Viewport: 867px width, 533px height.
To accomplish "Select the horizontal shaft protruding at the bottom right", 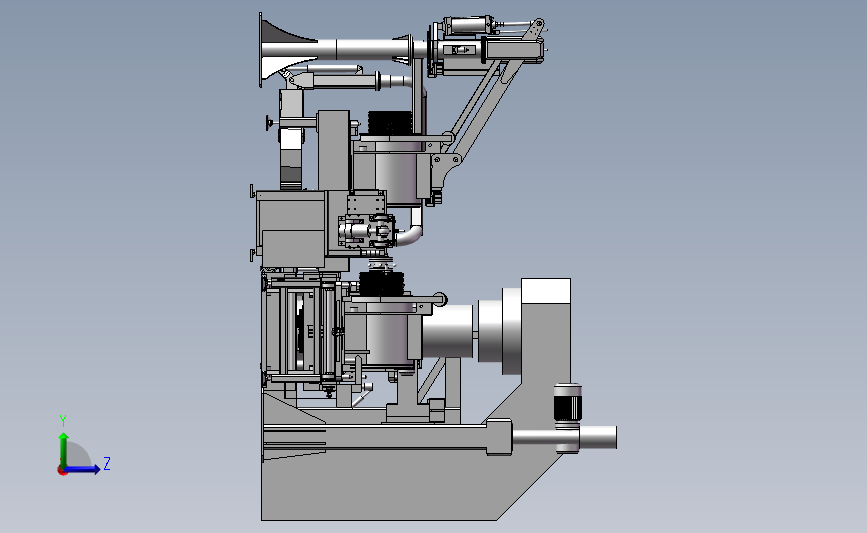I will pyautogui.click(x=564, y=438).
